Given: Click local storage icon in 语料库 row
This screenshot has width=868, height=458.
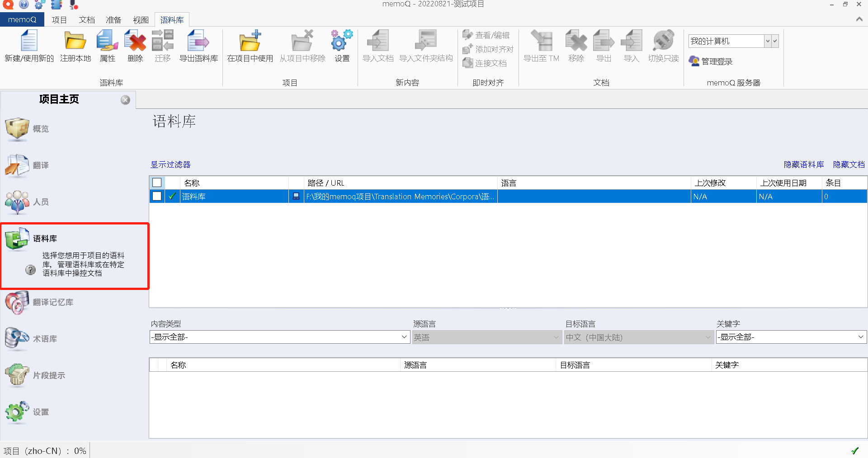Looking at the screenshot, I should click(x=296, y=196).
